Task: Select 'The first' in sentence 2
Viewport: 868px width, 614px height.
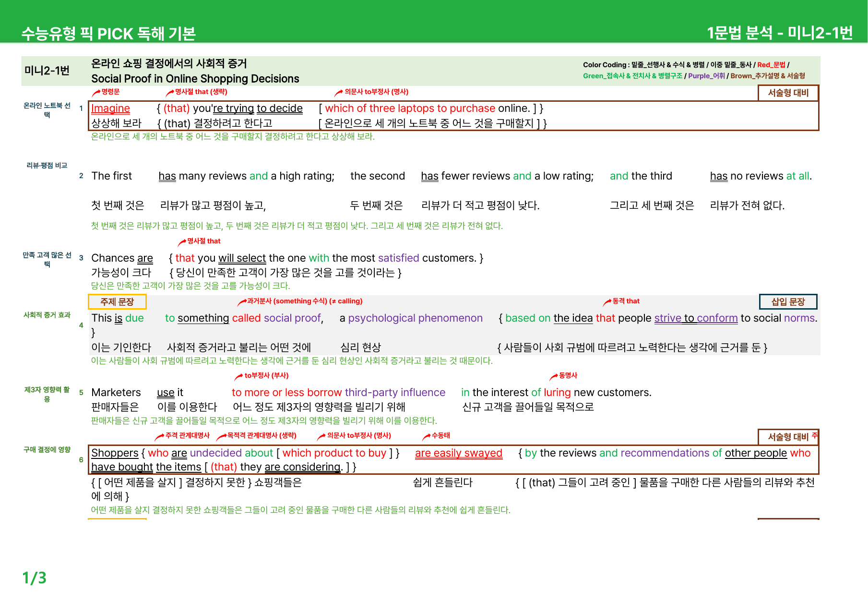Action: (x=111, y=176)
